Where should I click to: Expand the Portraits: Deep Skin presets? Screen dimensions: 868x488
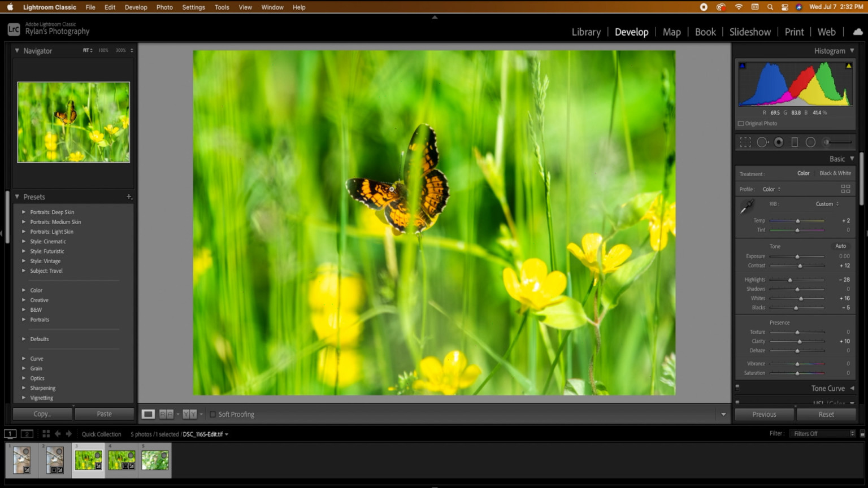point(24,212)
